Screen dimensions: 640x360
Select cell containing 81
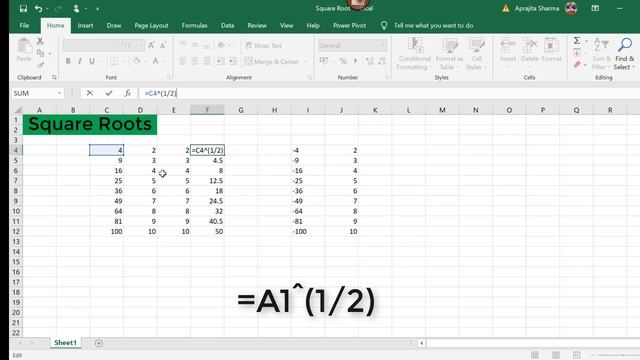pyautogui.click(x=107, y=221)
